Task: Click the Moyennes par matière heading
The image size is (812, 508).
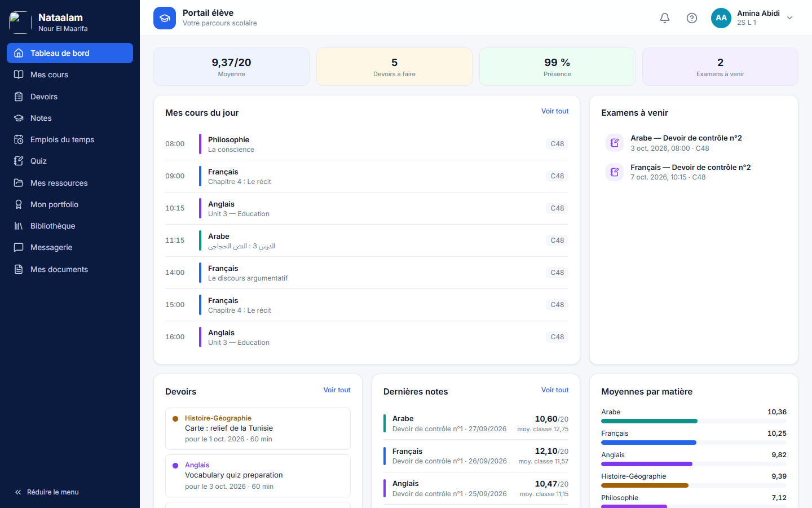Action: pos(647,392)
